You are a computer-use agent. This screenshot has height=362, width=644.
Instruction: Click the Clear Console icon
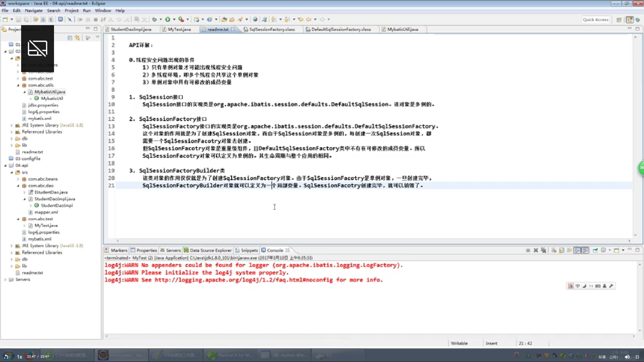554,250
